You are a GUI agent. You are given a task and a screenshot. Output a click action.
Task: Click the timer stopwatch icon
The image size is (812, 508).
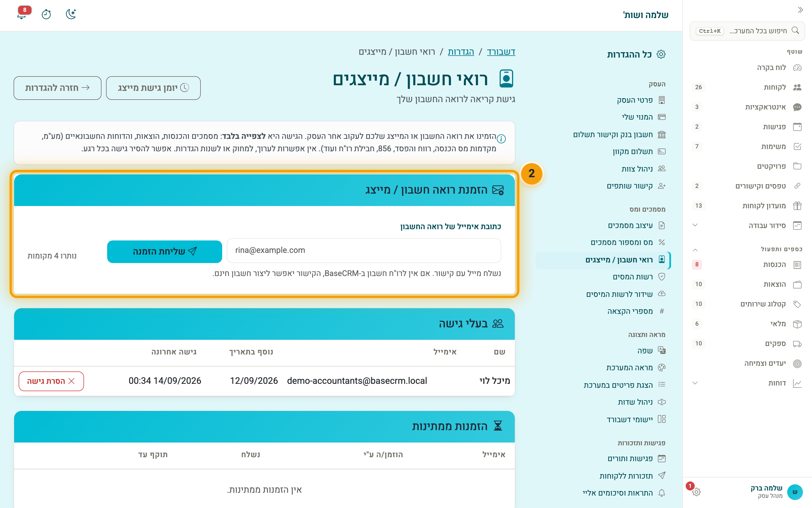(46, 14)
